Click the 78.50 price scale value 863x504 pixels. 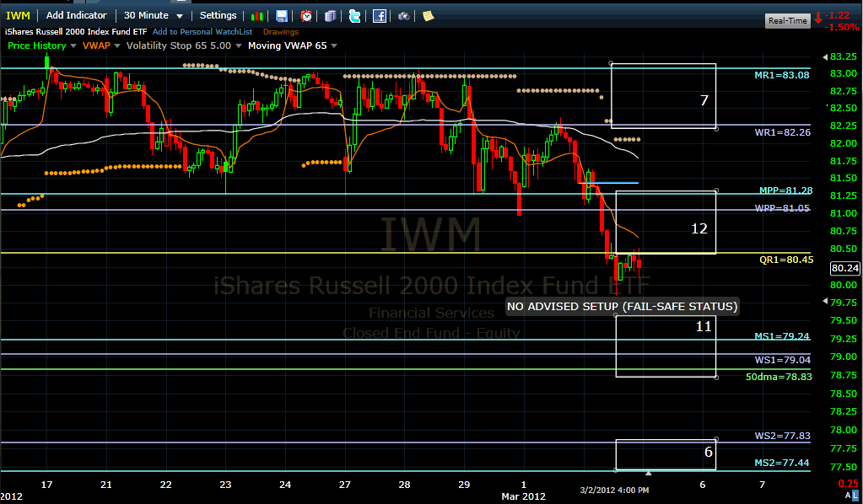[844, 394]
